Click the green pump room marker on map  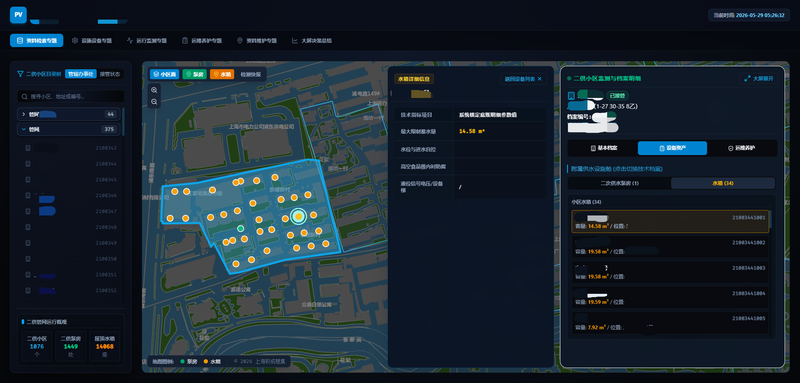click(240, 228)
